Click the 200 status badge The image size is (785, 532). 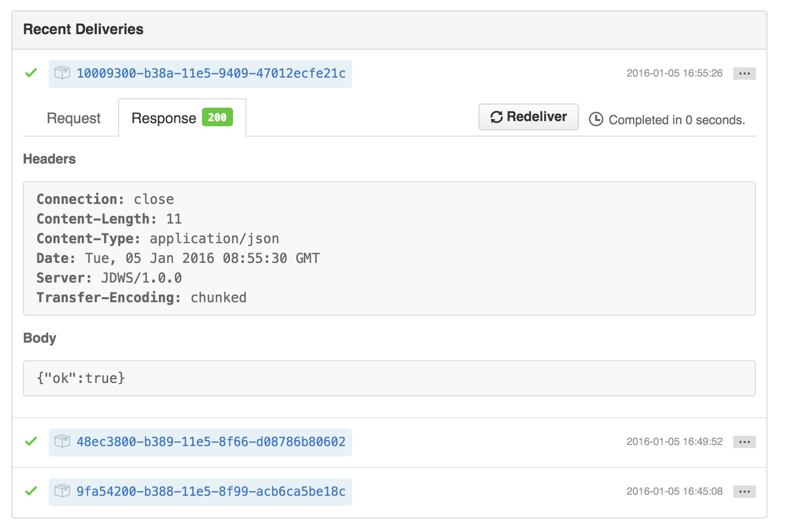tap(217, 117)
